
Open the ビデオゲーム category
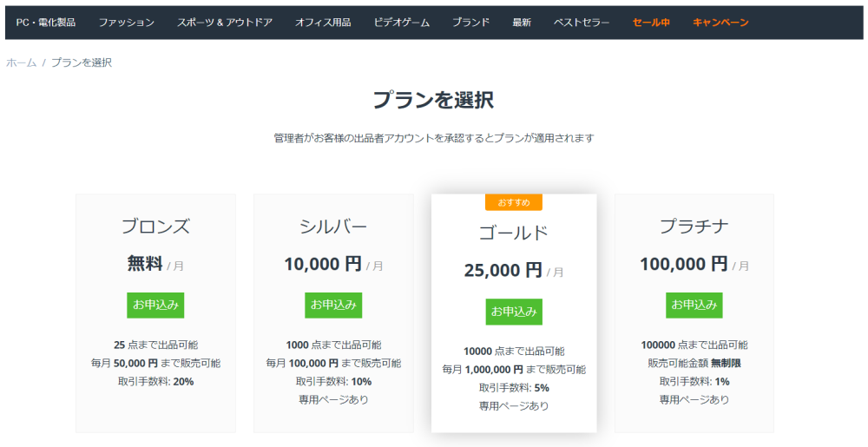click(x=402, y=23)
